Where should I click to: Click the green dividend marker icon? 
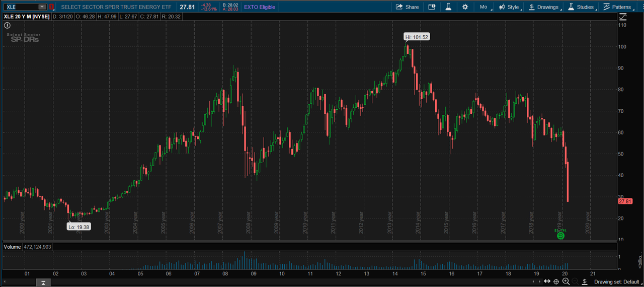pyautogui.click(x=560, y=235)
